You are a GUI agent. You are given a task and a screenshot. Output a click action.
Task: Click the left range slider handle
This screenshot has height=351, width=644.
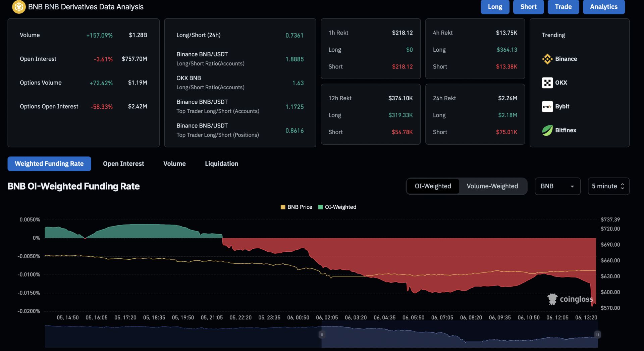[322, 335]
